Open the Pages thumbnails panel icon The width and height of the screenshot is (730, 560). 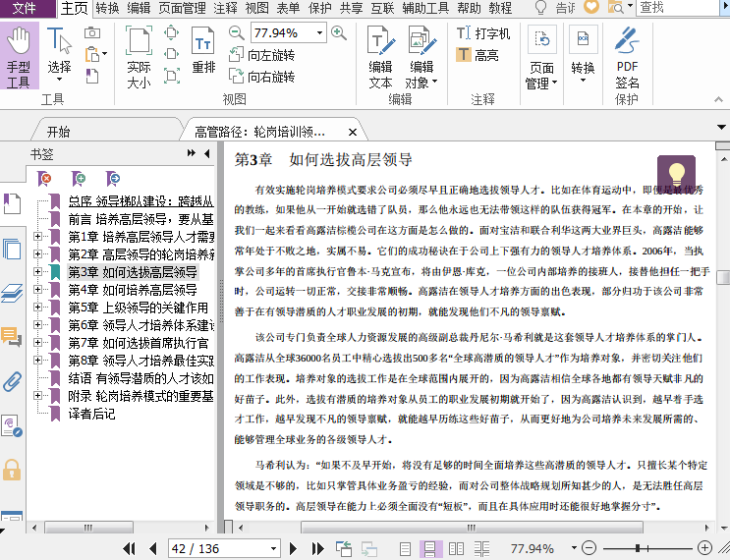click(x=12, y=249)
